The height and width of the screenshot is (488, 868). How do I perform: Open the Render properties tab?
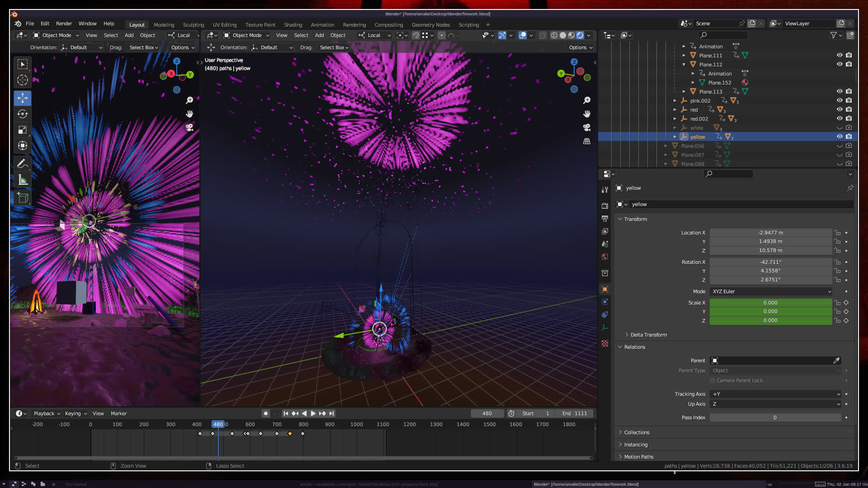point(605,206)
